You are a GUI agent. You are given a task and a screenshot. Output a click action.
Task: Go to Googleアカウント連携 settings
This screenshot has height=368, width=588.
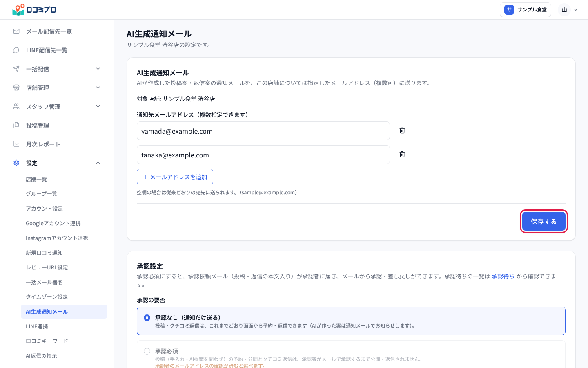coord(64,223)
